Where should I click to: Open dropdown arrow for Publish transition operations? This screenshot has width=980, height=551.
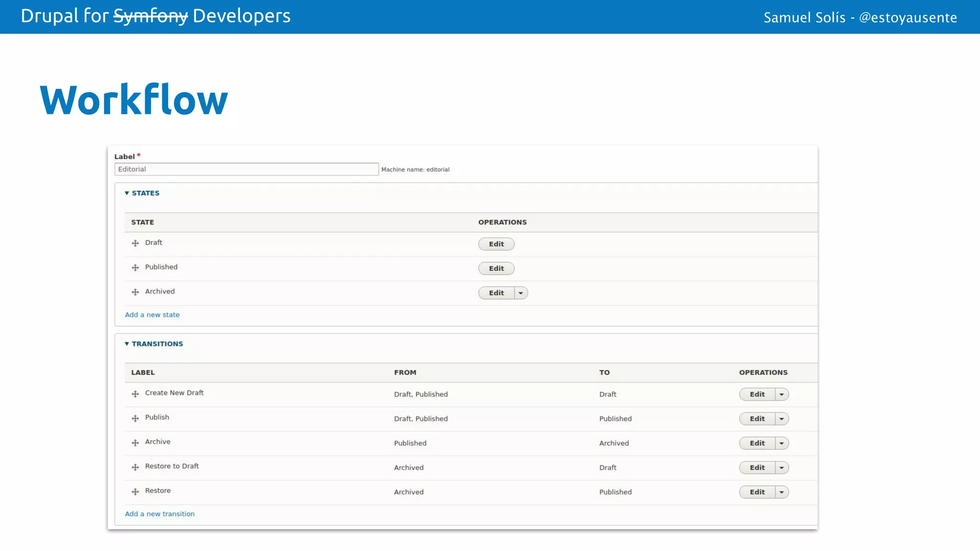781,419
